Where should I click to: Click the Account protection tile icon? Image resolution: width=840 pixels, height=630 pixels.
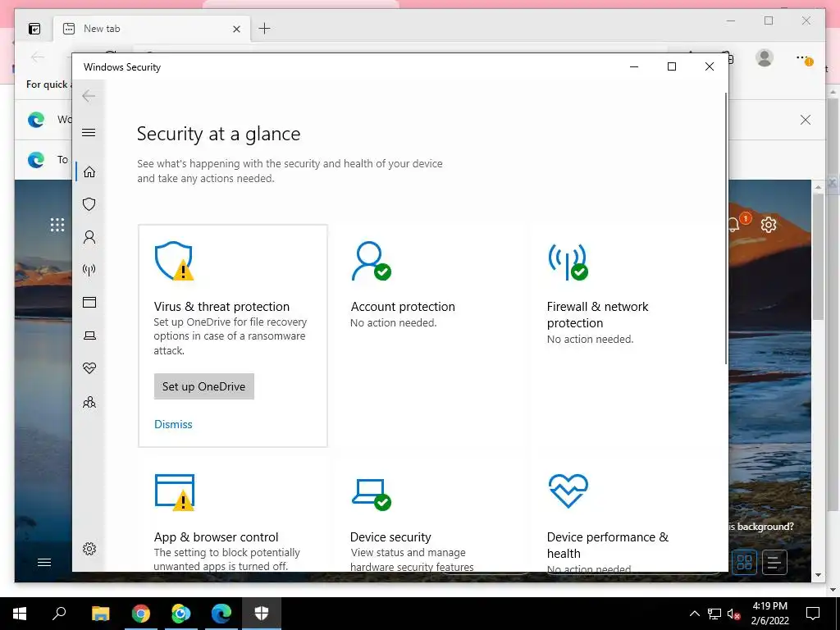pos(371,261)
